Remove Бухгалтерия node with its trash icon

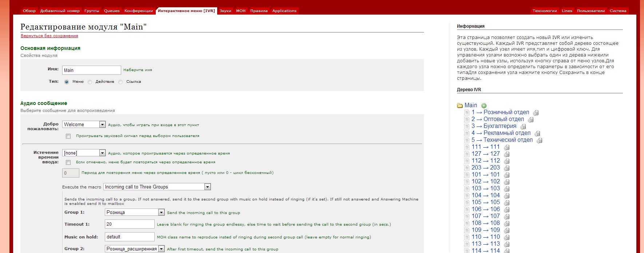pos(523,126)
